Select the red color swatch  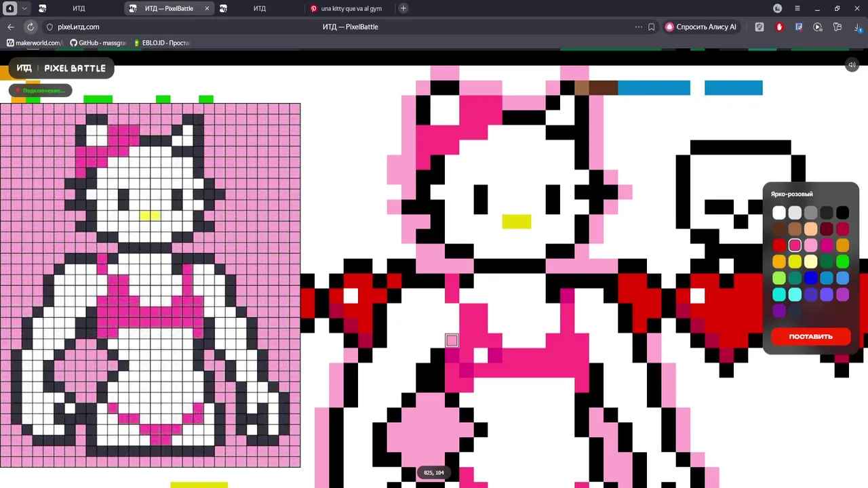coord(779,245)
